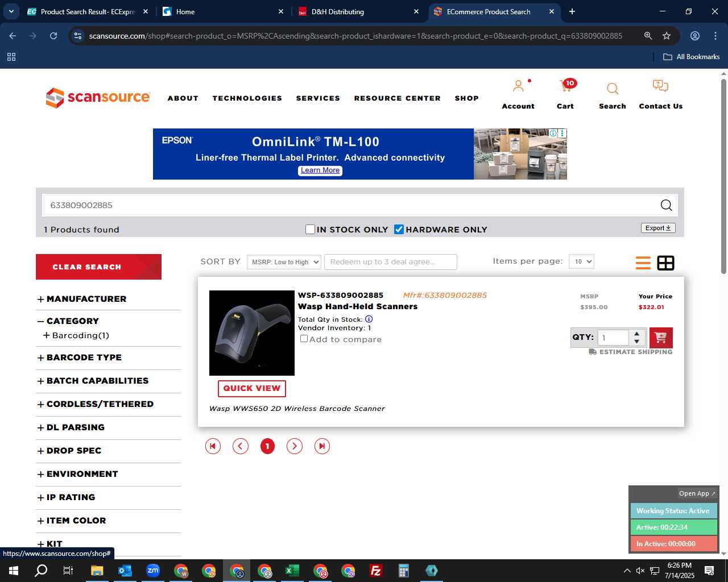Open Items per page dropdown
The image size is (728, 582).
pos(581,261)
